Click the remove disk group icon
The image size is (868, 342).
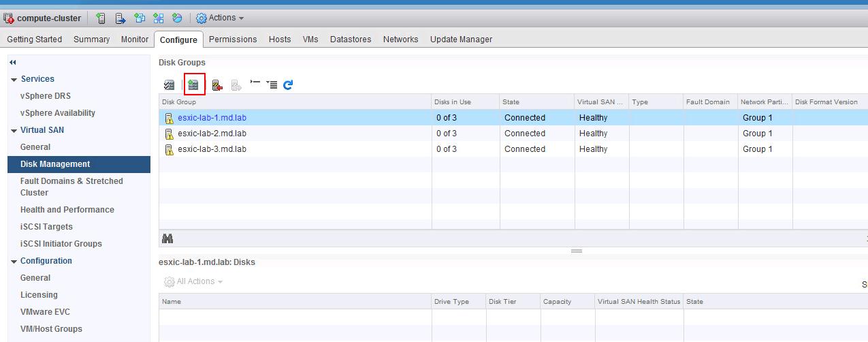(x=217, y=84)
